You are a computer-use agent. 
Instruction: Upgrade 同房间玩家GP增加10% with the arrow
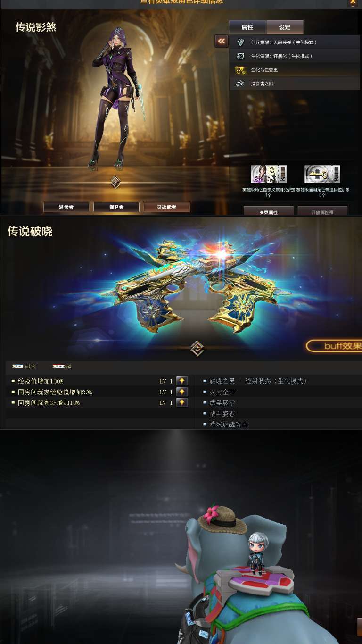point(182,402)
